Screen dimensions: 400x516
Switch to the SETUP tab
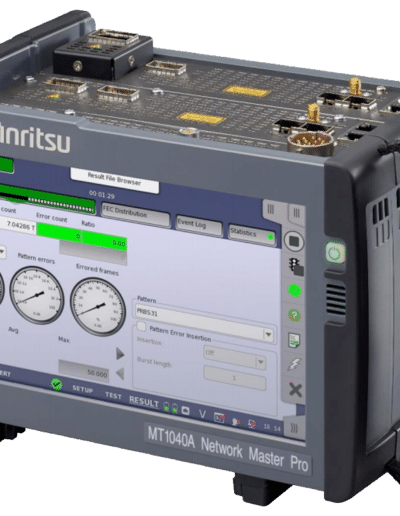coord(82,389)
